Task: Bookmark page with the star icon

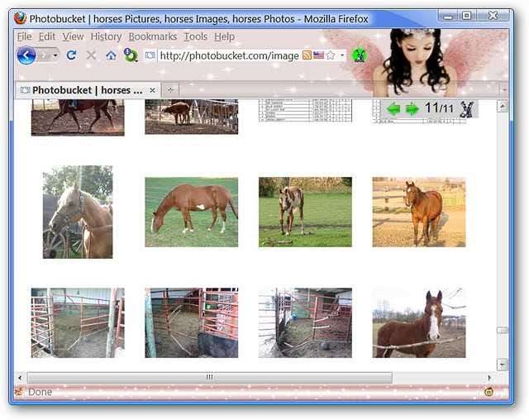Action: (x=331, y=55)
